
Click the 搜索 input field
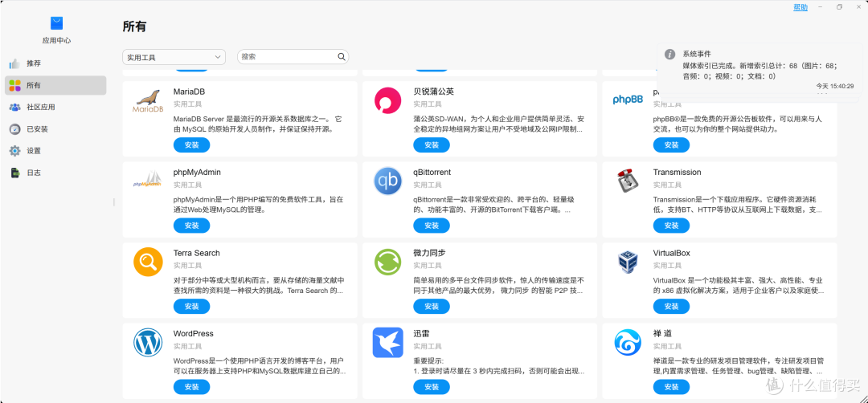coord(293,56)
